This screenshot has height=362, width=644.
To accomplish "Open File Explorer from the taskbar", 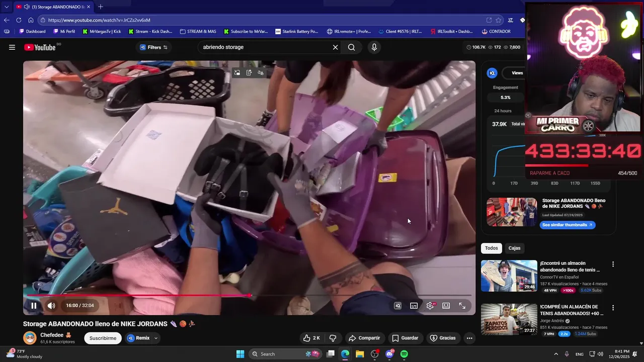I will [x=360, y=354].
